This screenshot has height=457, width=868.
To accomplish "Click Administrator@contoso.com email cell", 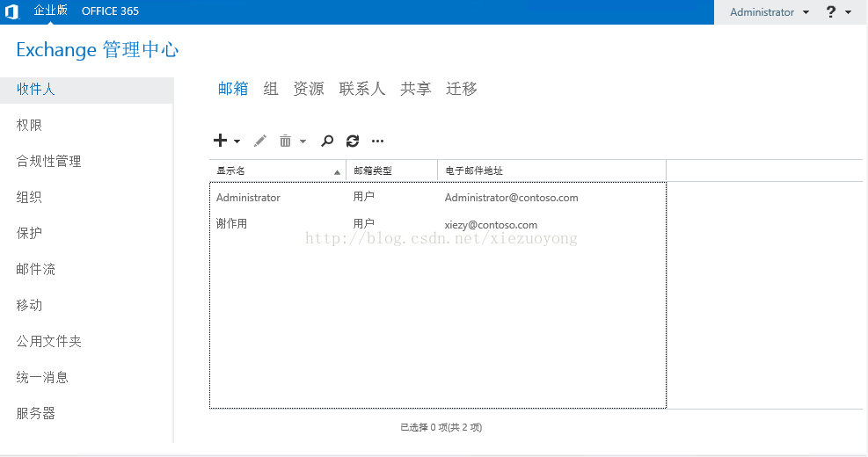I will [512, 198].
